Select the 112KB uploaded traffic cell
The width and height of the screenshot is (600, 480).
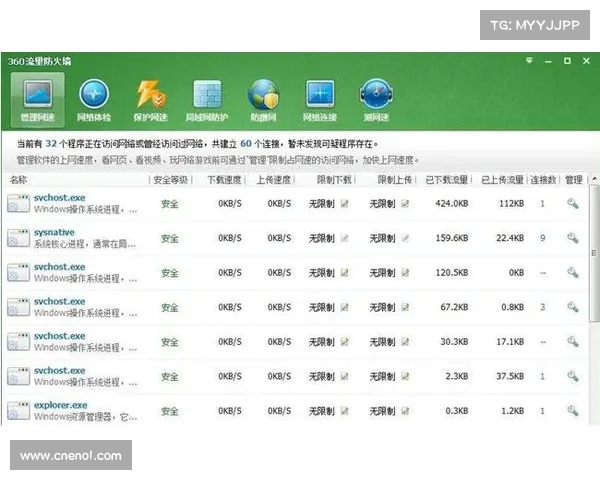512,204
